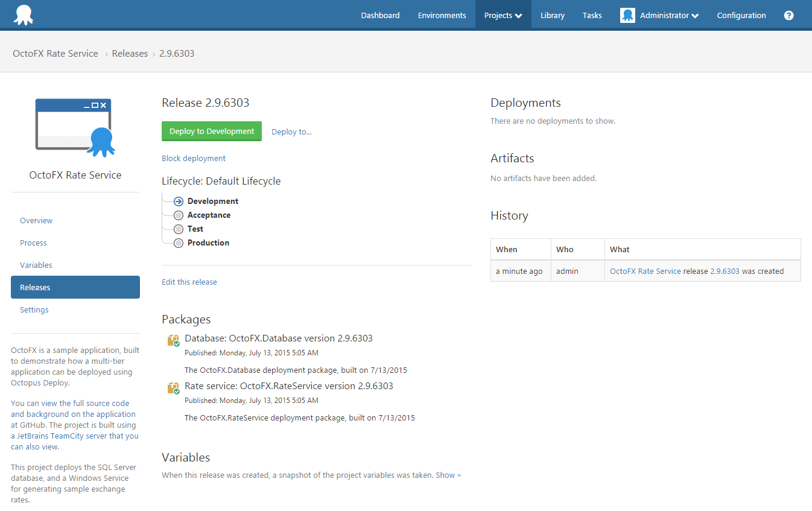Select the Acceptance phase status circle

point(178,215)
